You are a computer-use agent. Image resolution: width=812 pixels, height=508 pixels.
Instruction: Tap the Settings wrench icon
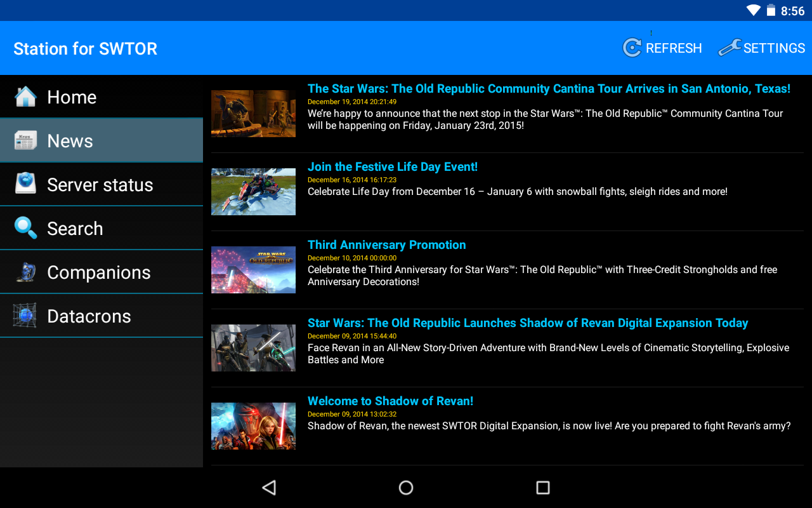coord(730,48)
